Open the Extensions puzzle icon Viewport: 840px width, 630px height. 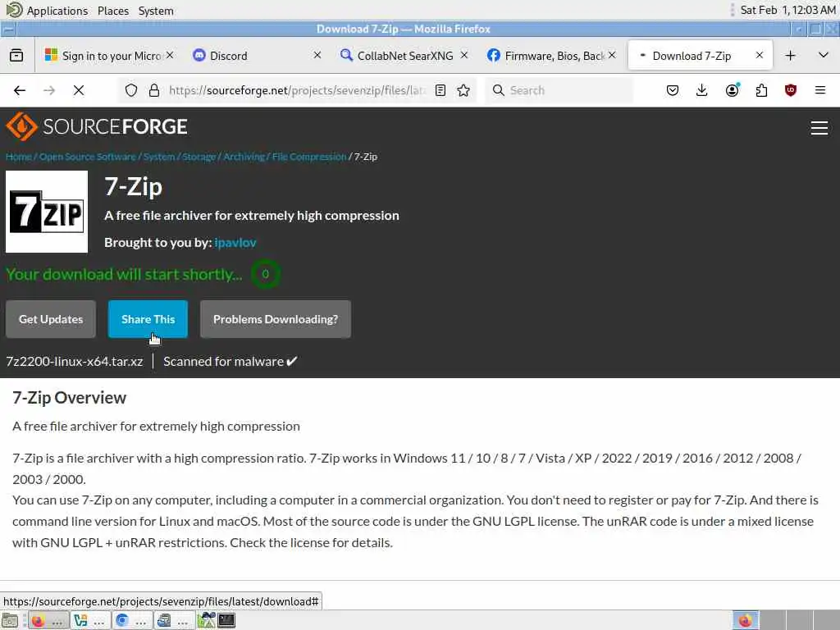click(761, 90)
